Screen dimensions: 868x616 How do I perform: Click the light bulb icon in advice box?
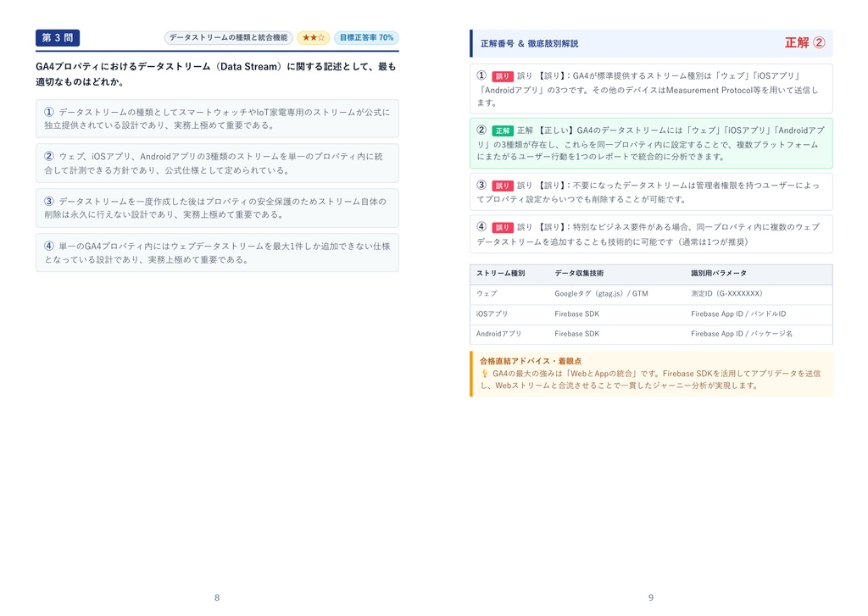[485, 375]
